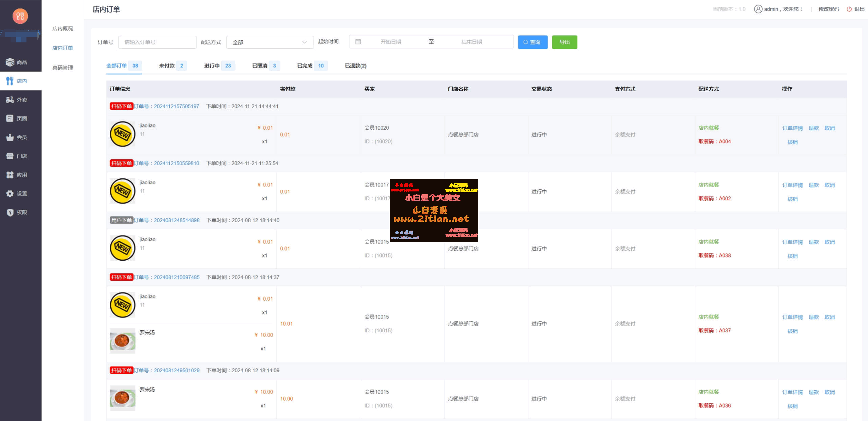
Task: Open 订单详情 for pickup code A037
Action: click(x=792, y=318)
